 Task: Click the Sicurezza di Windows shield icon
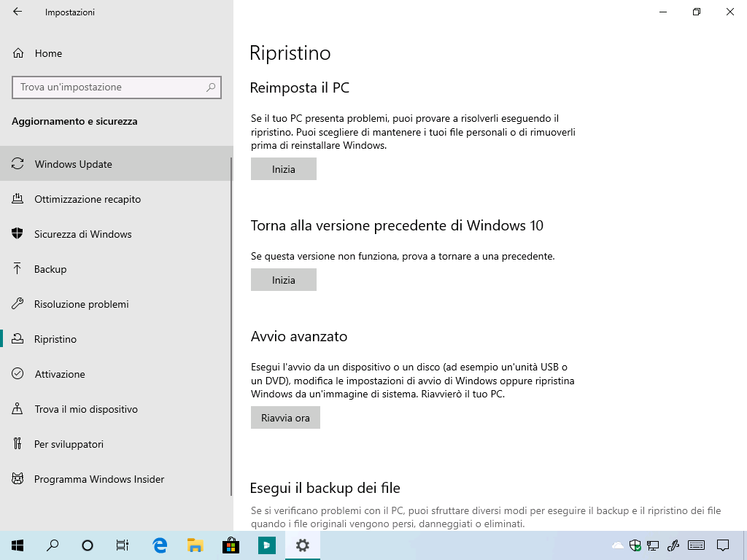pos(18,233)
